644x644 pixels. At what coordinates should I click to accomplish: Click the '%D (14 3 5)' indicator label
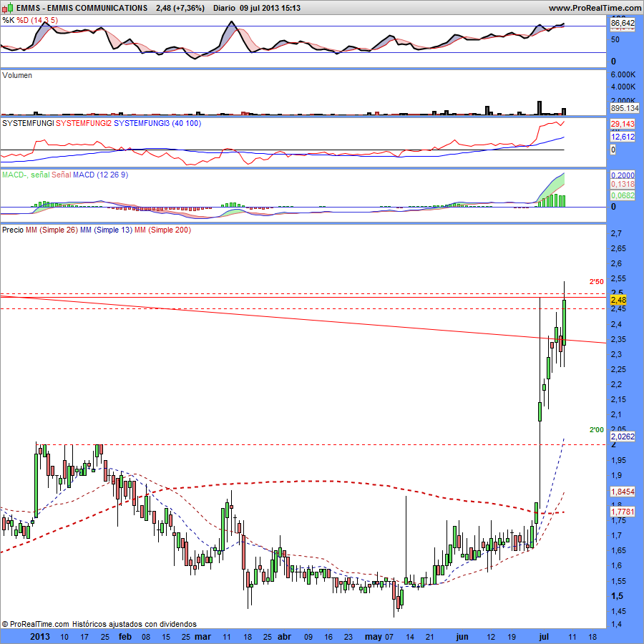click(37, 20)
